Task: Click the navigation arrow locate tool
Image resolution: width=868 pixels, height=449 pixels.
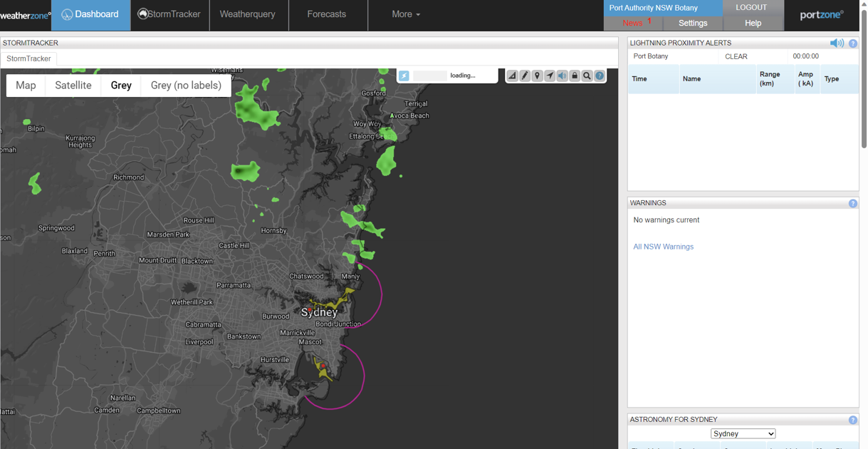Action: click(x=550, y=76)
